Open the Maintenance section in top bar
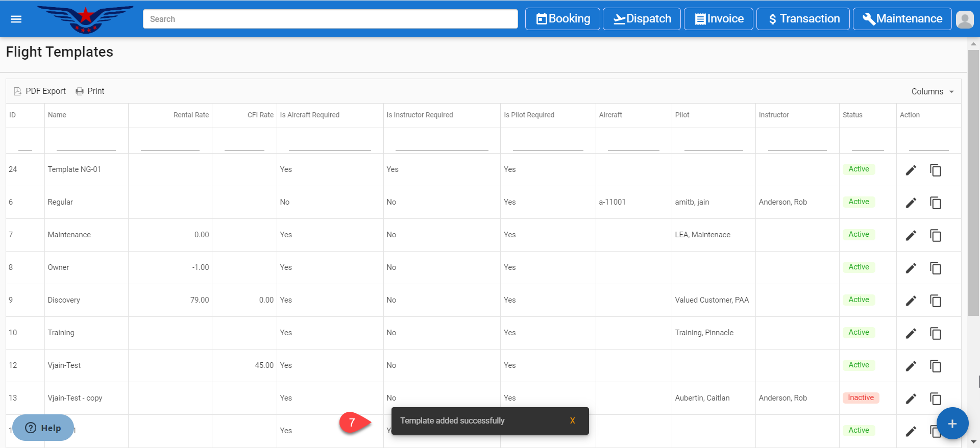 (902, 19)
